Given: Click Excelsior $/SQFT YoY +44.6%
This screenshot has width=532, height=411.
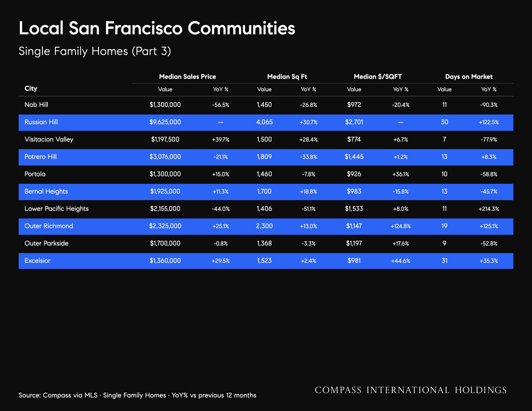Looking at the screenshot, I should [x=401, y=261].
